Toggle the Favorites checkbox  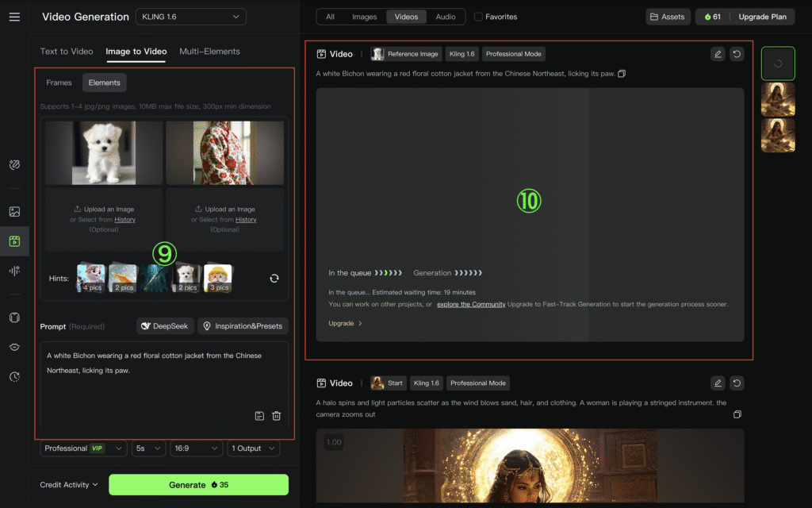[x=478, y=17]
